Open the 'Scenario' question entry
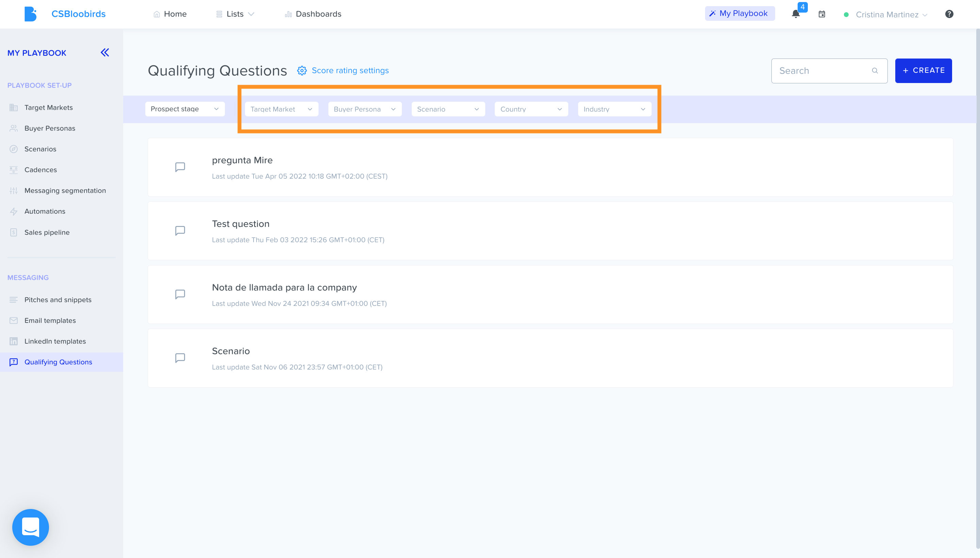Viewport: 980px width, 558px height. coord(550,358)
